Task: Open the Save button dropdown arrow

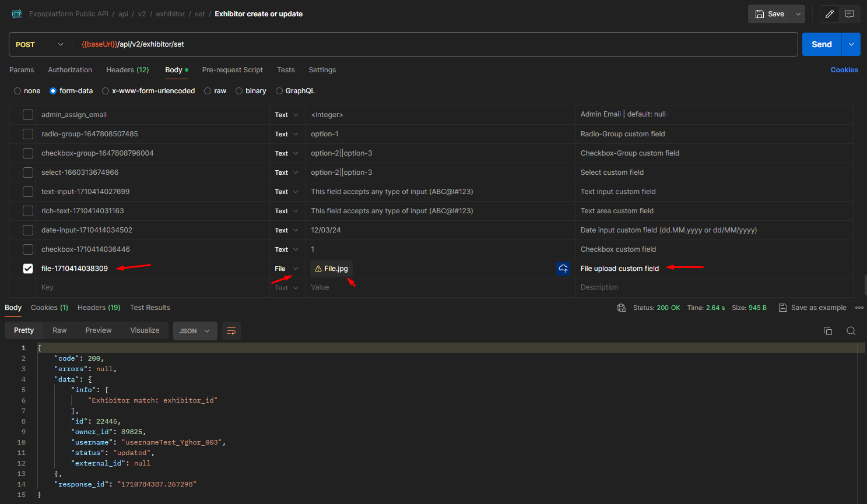Action: (798, 14)
